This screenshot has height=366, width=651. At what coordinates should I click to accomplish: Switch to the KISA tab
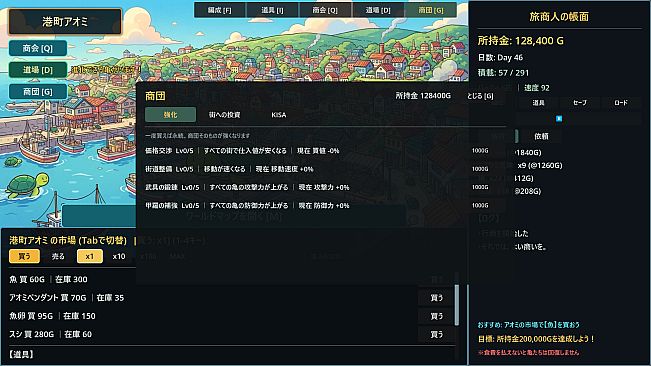click(x=279, y=115)
